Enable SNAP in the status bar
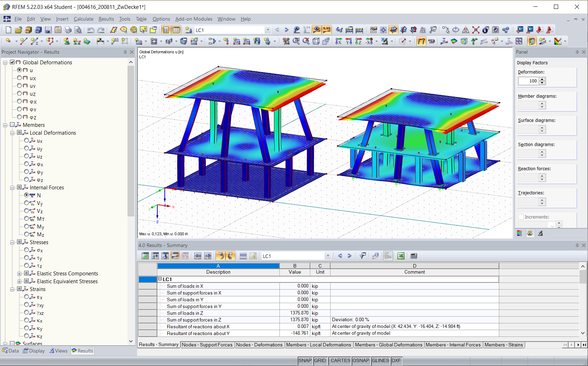The image size is (588, 366). pyautogui.click(x=305, y=360)
